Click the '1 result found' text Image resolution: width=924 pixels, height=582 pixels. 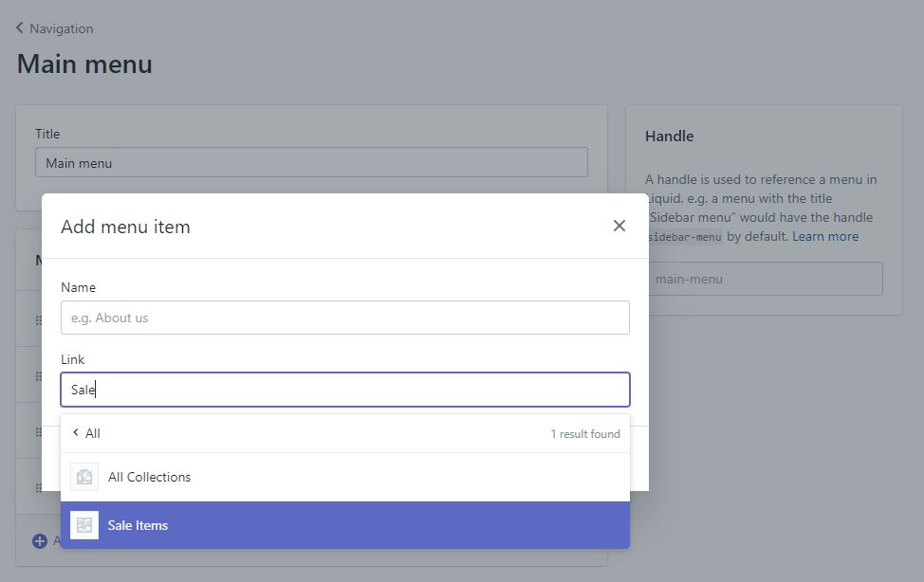[585, 434]
